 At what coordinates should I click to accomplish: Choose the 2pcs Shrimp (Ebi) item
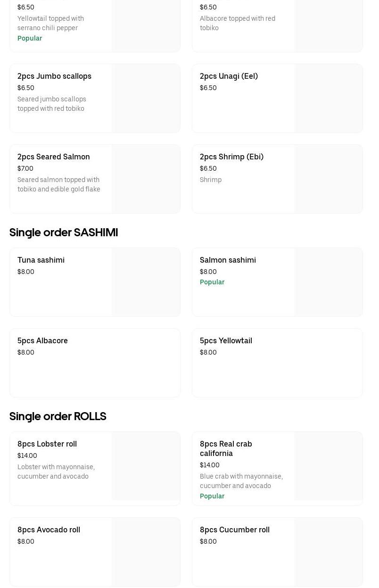(x=231, y=157)
